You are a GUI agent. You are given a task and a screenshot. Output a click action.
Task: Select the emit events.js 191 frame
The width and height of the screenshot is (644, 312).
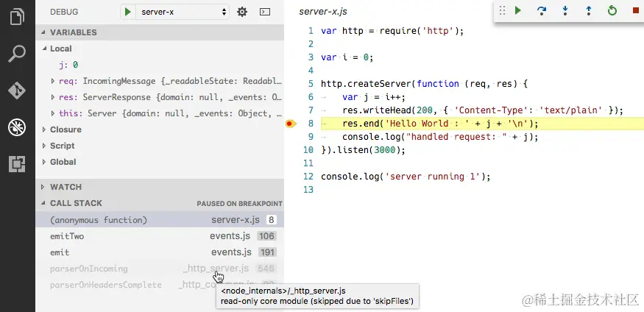pos(160,252)
